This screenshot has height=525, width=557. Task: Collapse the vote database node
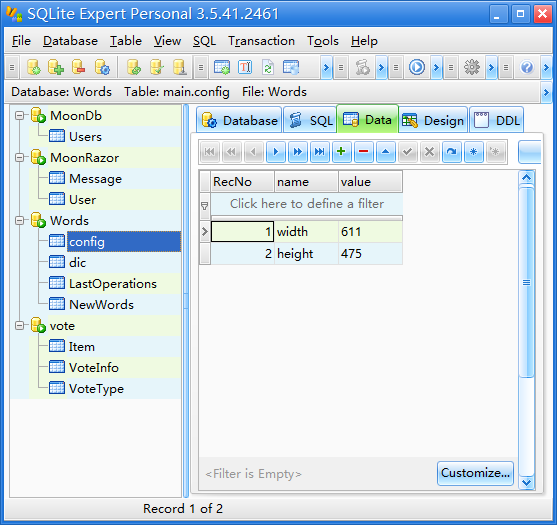20,325
